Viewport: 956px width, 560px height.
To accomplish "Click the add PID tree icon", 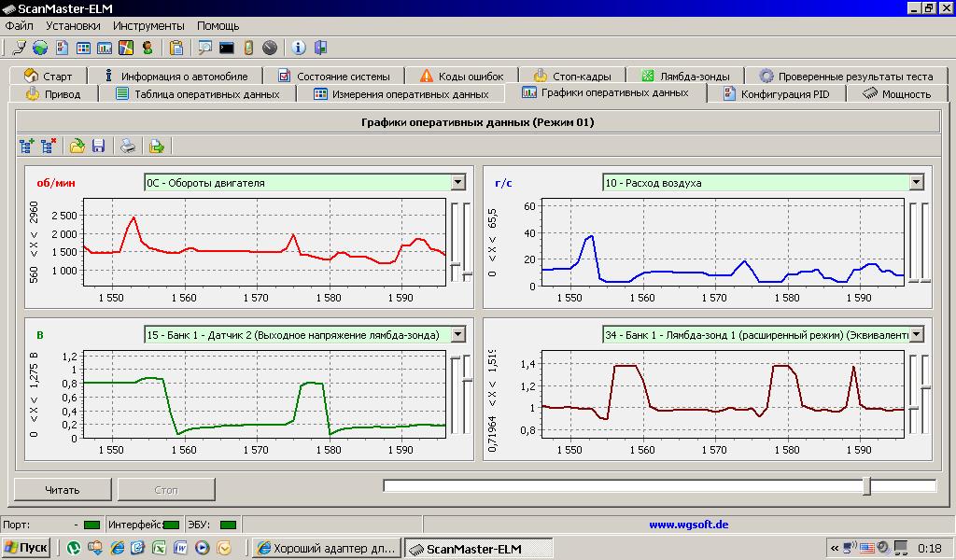I will (x=27, y=146).
